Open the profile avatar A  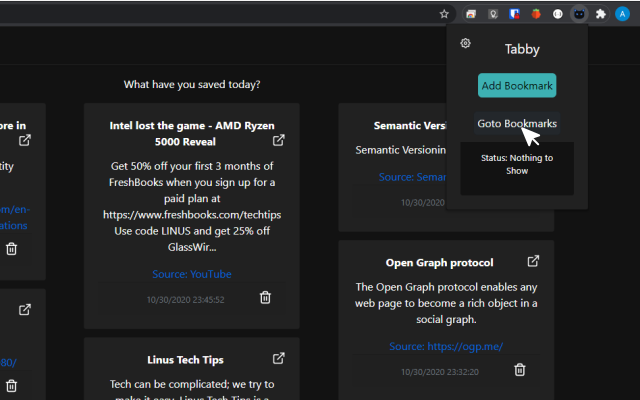point(622,14)
